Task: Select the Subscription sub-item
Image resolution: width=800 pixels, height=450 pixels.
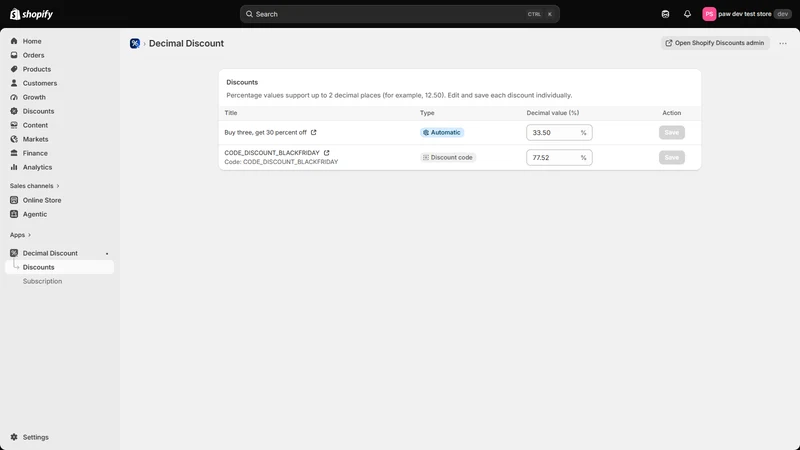Action: (42, 281)
